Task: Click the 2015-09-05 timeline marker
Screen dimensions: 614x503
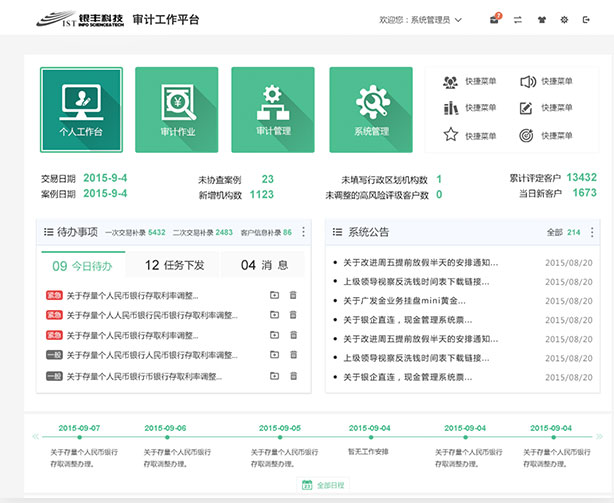Action: click(281, 436)
